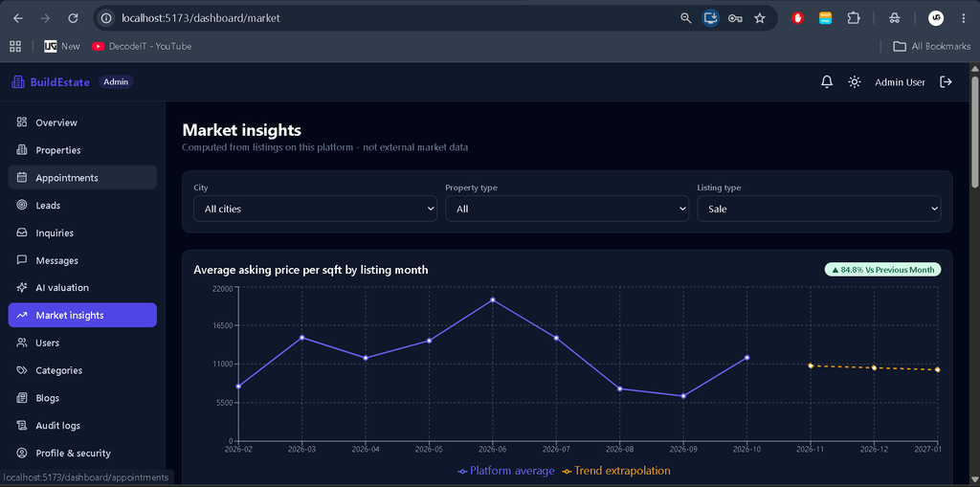Click the chart title about asking price per sqft
This screenshot has height=487, width=980.
(x=311, y=270)
